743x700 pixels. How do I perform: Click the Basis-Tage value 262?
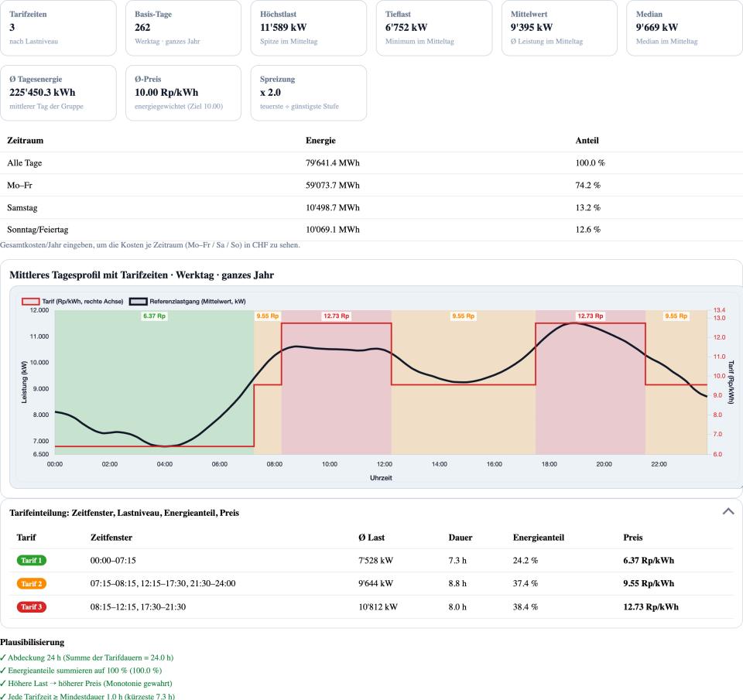click(142, 28)
